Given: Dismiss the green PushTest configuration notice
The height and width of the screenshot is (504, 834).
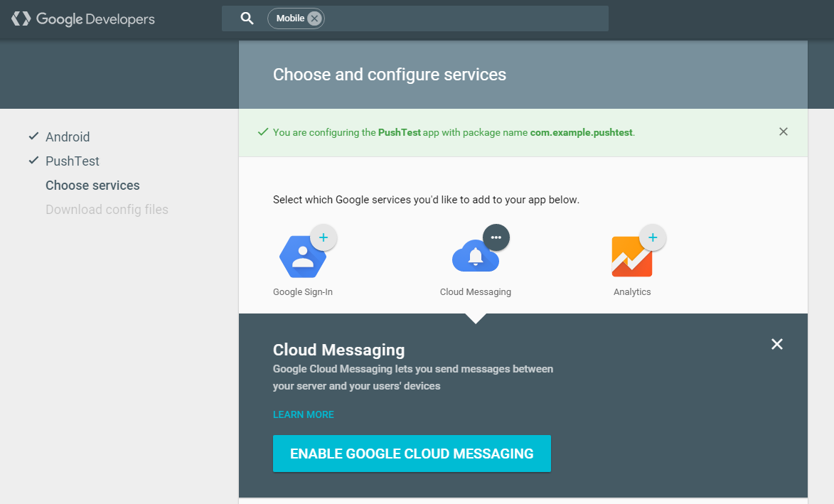Looking at the screenshot, I should pos(784,132).
